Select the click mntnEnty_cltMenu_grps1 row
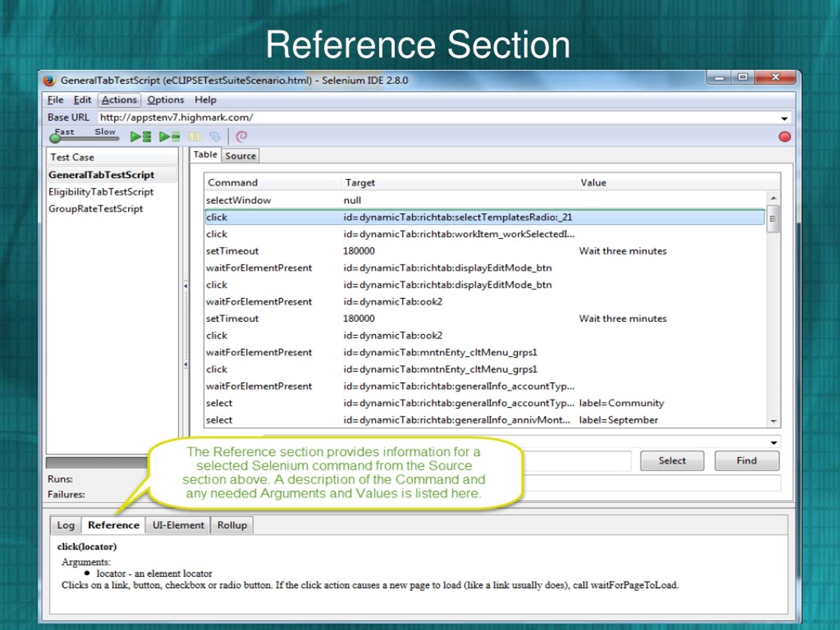Viewport: 840px width, 630px height. (x=485, y=369)
